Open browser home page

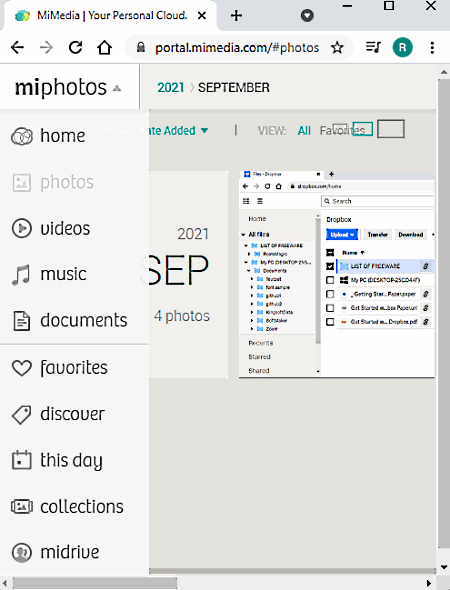coord(105,47)
